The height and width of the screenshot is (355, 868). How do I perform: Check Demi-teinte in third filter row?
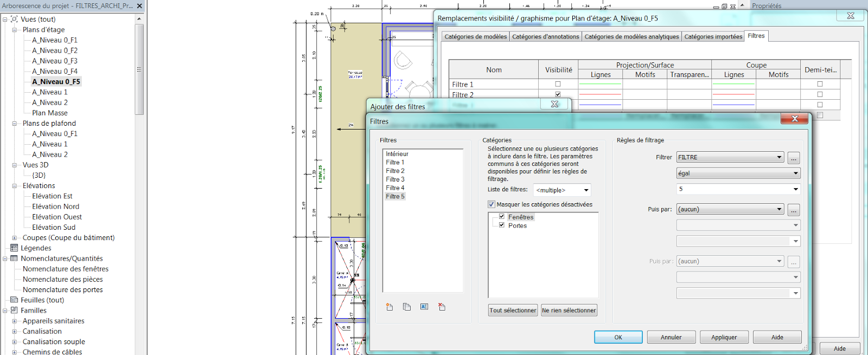coord(820,105)
